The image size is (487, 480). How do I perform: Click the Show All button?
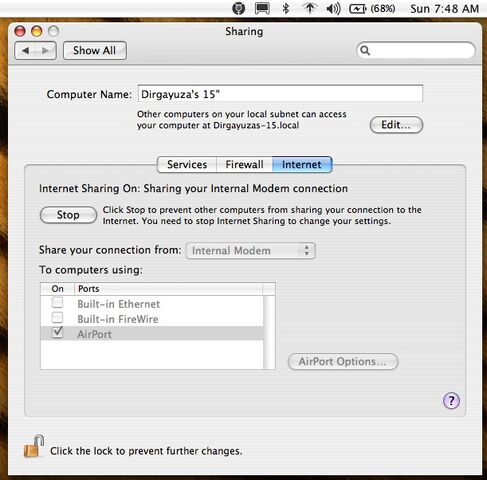95,51
